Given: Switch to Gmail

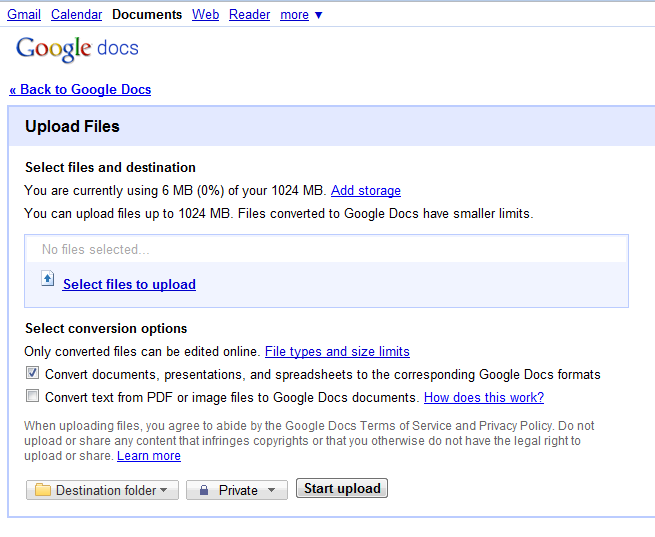Looking at the screenshot, I should click(x=24, y=15).
